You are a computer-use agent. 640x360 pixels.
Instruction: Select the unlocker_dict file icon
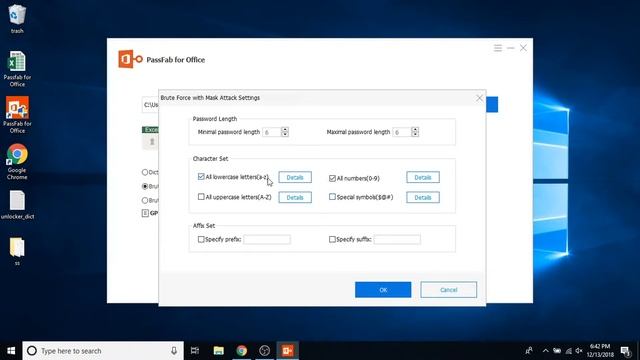tap(17, 205)
